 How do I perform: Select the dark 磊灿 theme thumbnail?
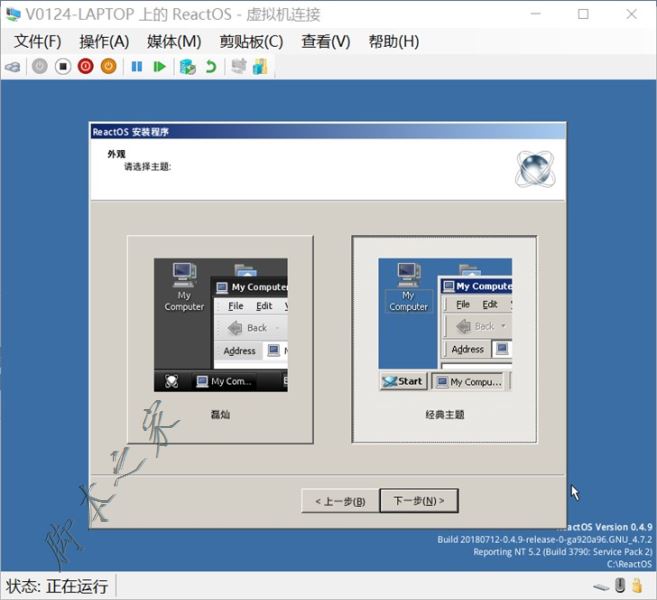[x=220, y=325]
